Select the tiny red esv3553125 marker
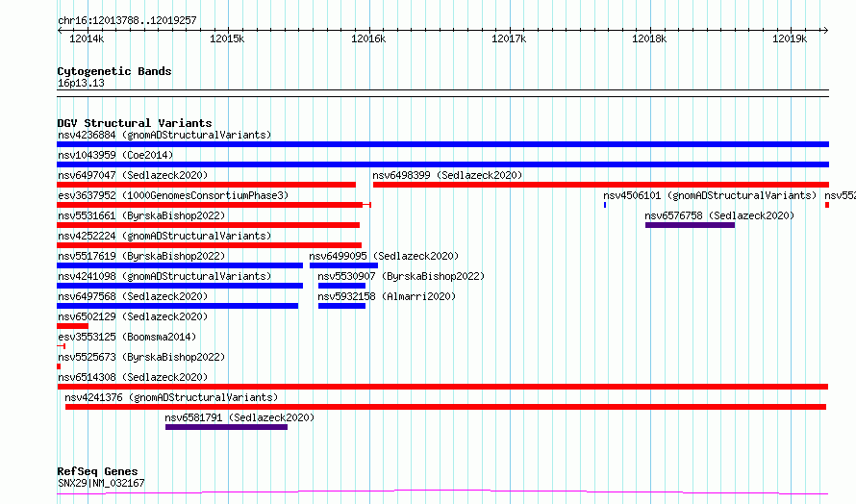 [x=62, y=346]
